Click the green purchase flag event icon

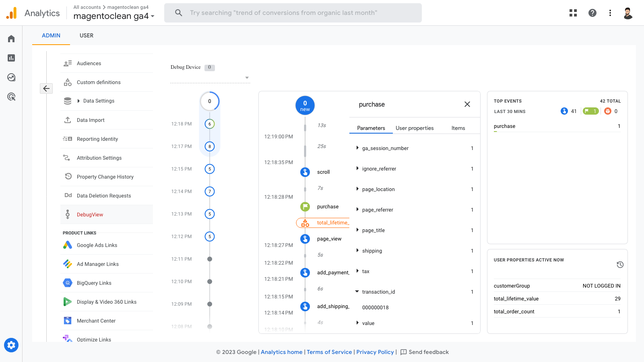coord(305,207)
